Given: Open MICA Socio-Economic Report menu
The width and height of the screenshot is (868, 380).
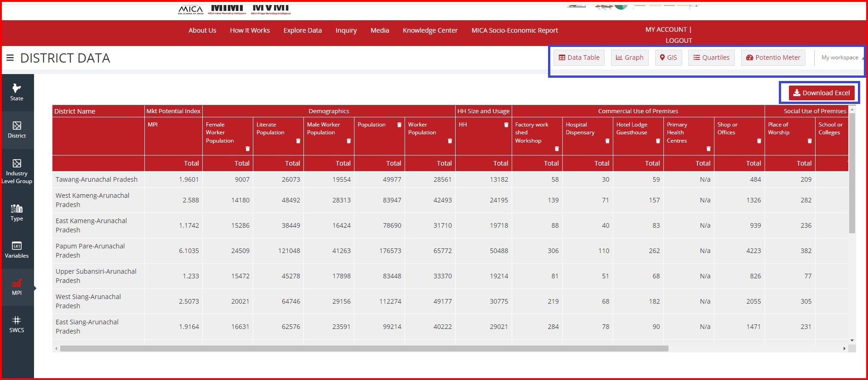Looking at the screenshot, I should point(514,30).
